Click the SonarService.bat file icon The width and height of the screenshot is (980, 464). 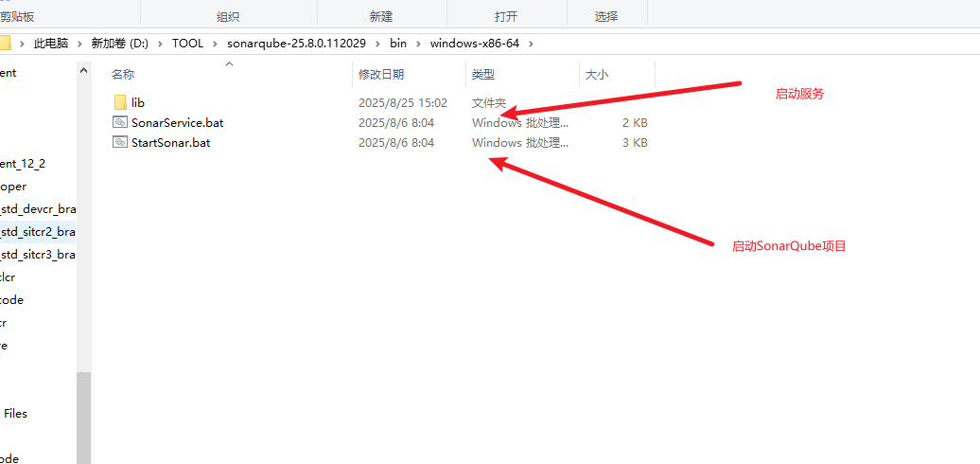120,122
